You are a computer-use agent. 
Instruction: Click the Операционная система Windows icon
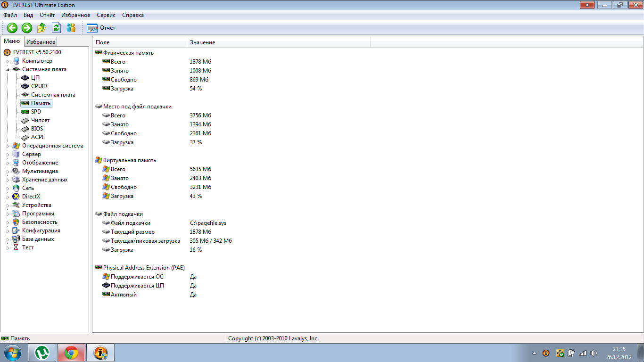16,146
